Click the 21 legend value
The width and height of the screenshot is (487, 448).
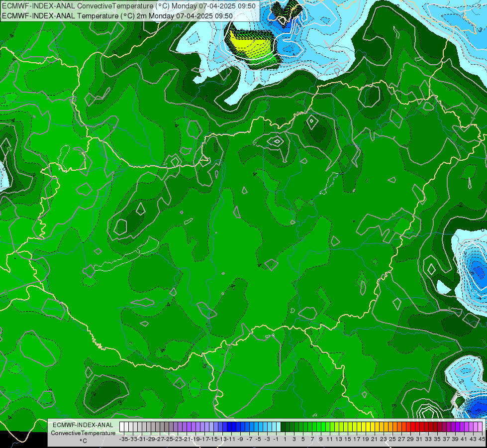(374, 439)
